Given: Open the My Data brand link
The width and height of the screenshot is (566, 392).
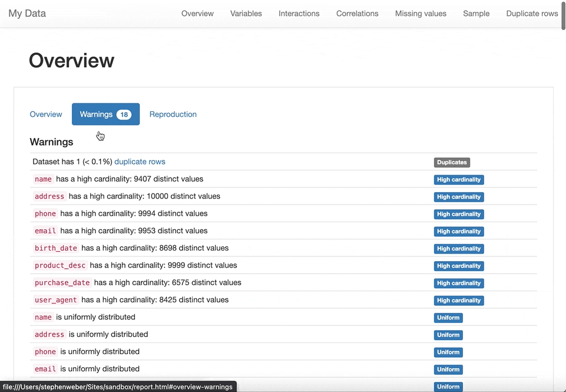Looking at the screenshot, I should tap(27, 14).
